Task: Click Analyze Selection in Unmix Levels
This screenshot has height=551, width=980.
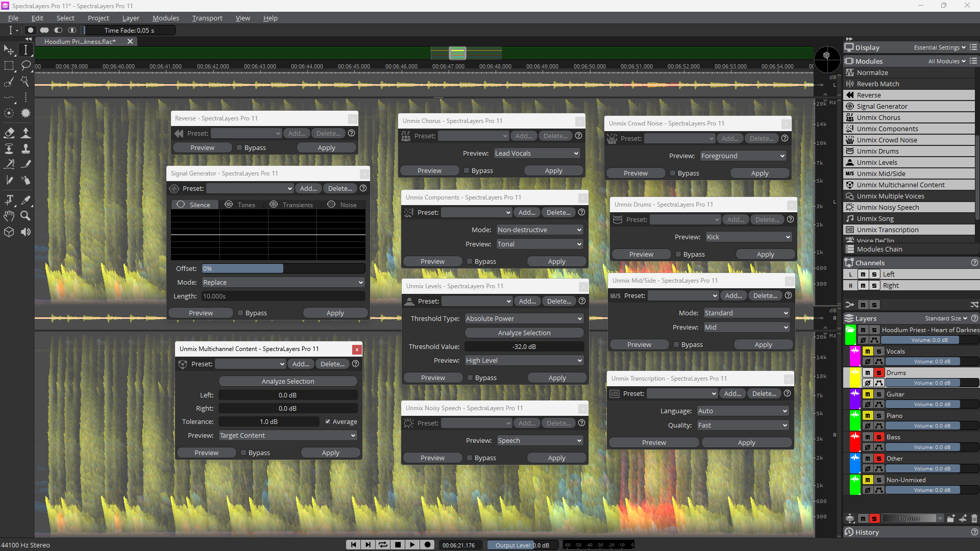Action: click(x=524, y=333)
